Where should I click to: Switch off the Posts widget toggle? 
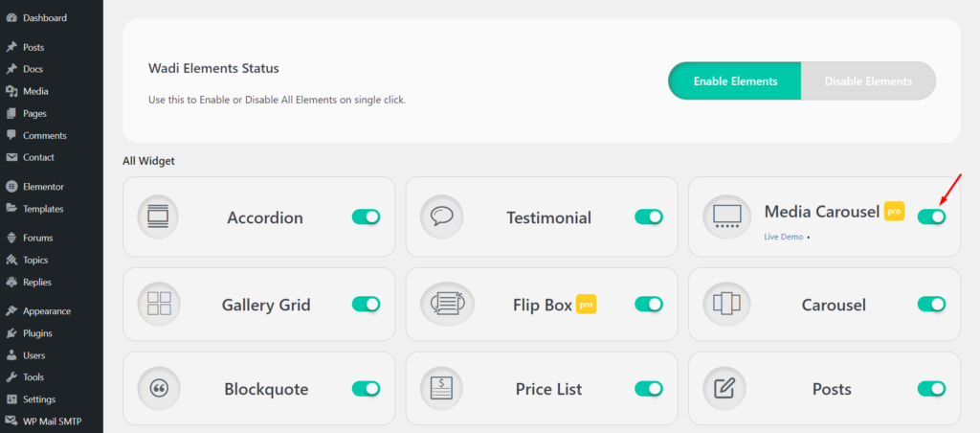(x=931, y=389)
